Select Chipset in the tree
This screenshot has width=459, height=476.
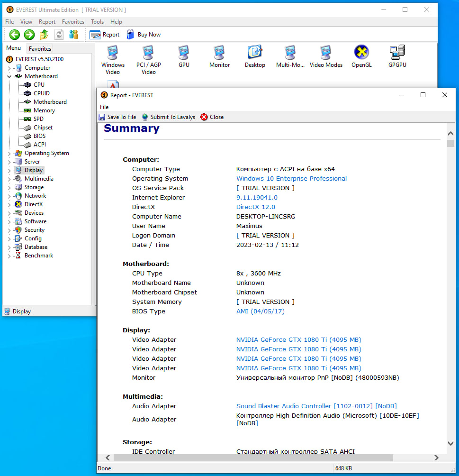pos(43,128)
